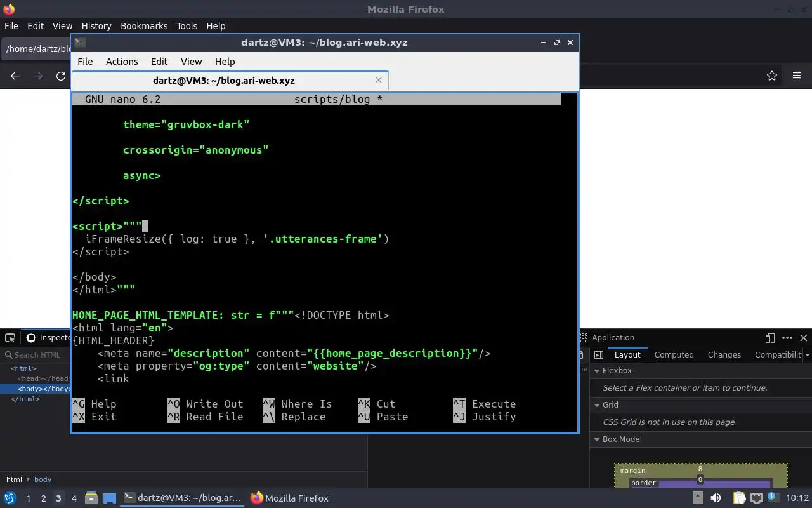Switch to workspace 2
The width and height of the screenshot is (812, 508).
pyautogui.click(x=43, y=498)
